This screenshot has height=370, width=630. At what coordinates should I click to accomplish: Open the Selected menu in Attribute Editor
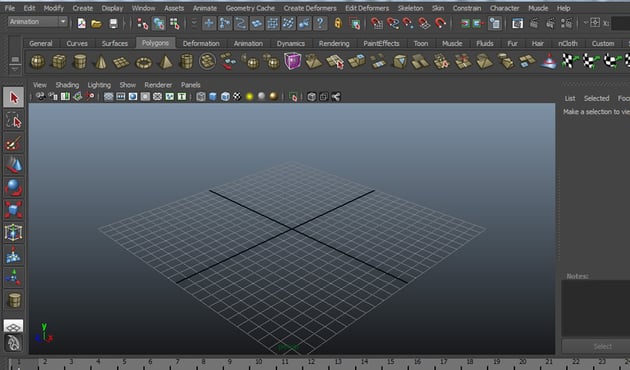coord(596,98)
